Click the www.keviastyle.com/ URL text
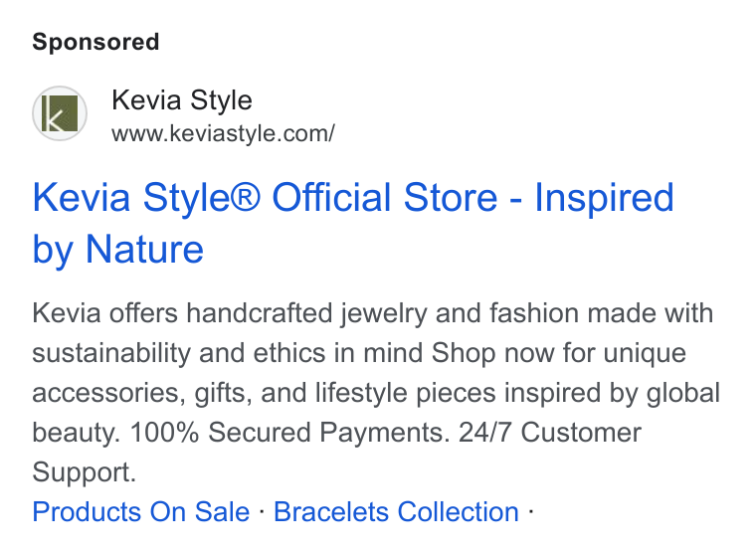Screen dimensions: 756x555 pos(223,133)
